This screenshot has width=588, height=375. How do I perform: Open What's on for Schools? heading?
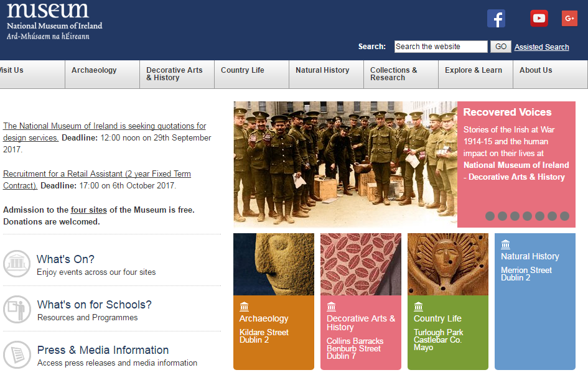(94, 305)
